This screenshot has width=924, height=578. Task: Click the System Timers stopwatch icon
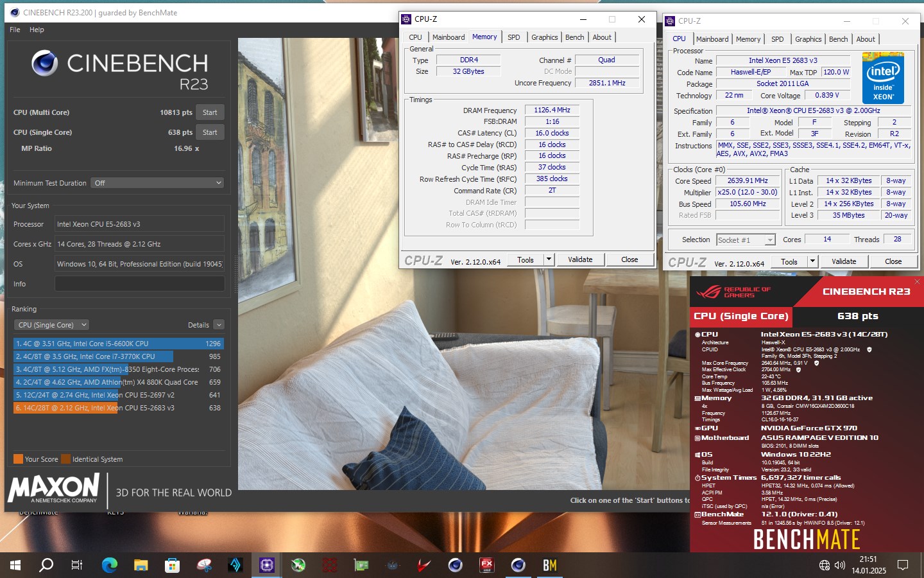[697, 478]
